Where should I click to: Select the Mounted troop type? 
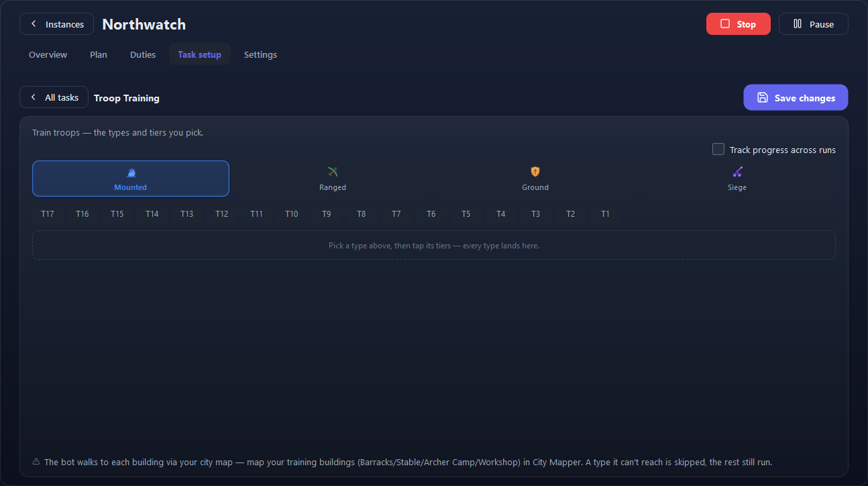point(131,179)
